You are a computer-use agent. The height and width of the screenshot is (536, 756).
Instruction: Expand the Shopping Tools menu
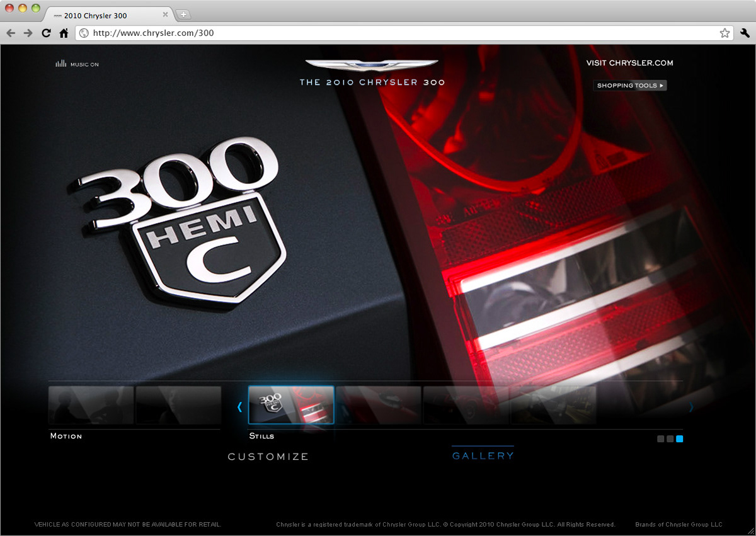click(630, 86)
